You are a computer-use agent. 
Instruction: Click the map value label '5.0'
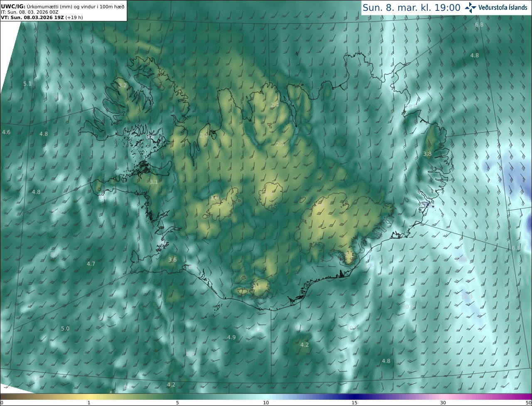click(x=65, y=328)
